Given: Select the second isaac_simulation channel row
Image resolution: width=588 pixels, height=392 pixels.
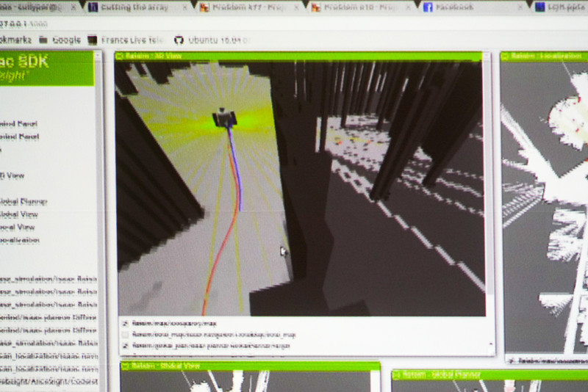Looking at the screenshot, I should coord(49,291).
